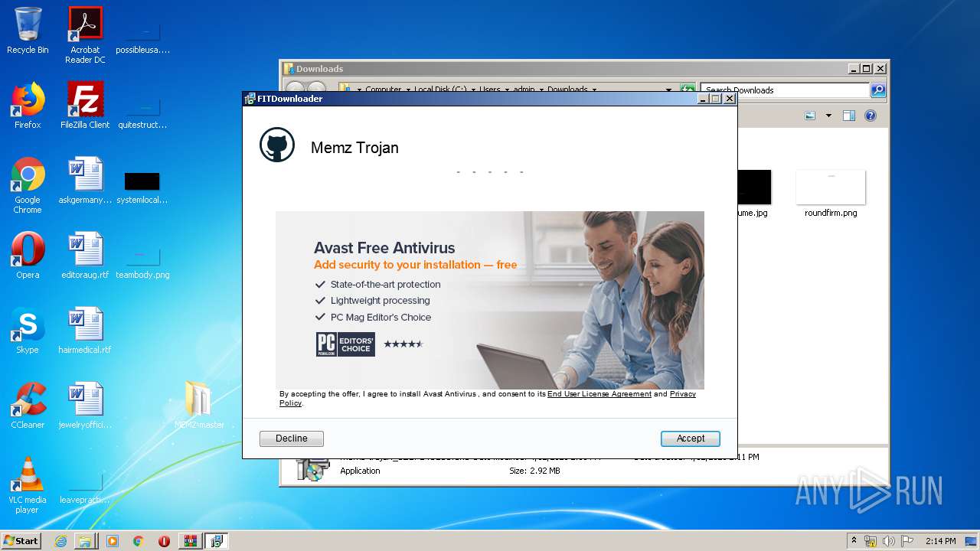Select the askgermany Word document
Viewport: 980px width, 551px height.
coord(85,181)
